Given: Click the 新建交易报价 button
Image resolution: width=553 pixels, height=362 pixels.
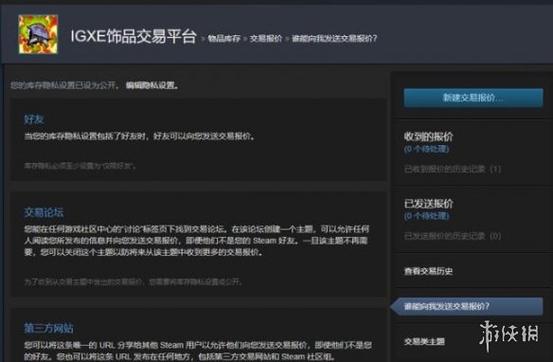Looking at the screenshot, I should [473, 98].
